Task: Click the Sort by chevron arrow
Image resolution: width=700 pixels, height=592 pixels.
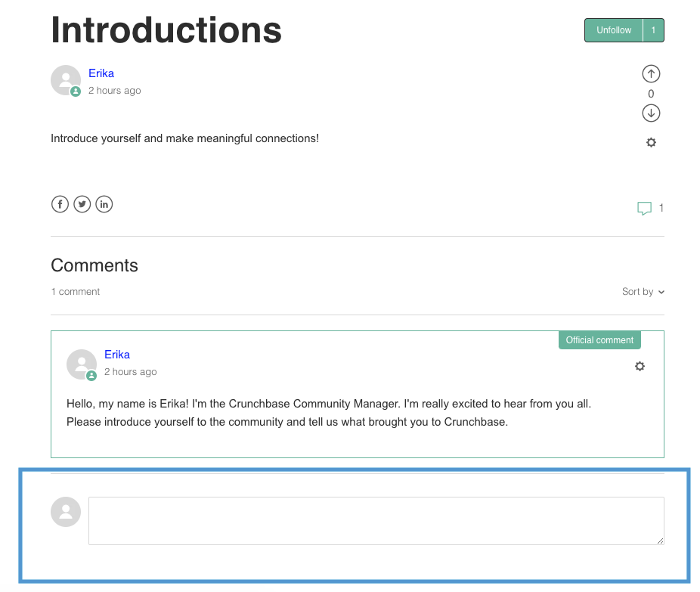Action: [661, 292]
